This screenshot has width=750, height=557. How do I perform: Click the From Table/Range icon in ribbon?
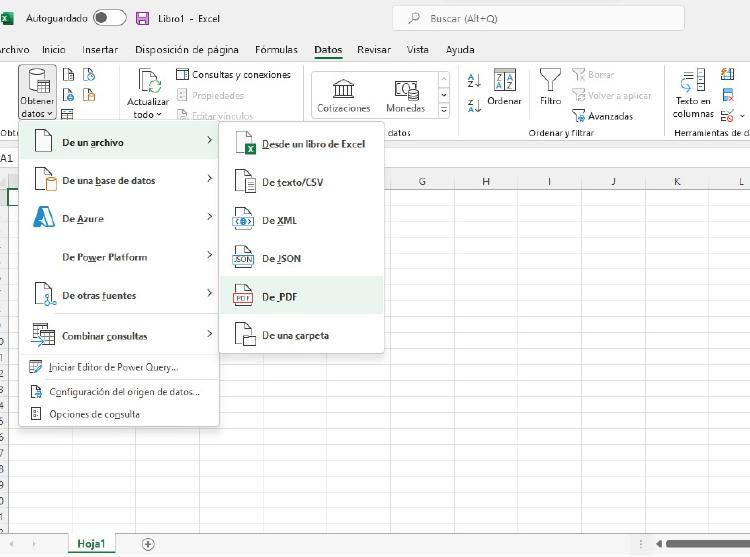pos(67,114)
